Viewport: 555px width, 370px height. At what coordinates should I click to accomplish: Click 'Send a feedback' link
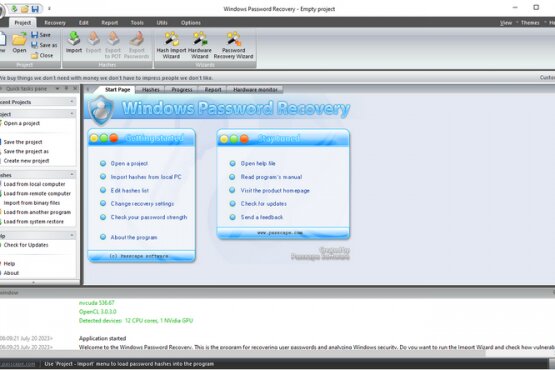[262, 217]
